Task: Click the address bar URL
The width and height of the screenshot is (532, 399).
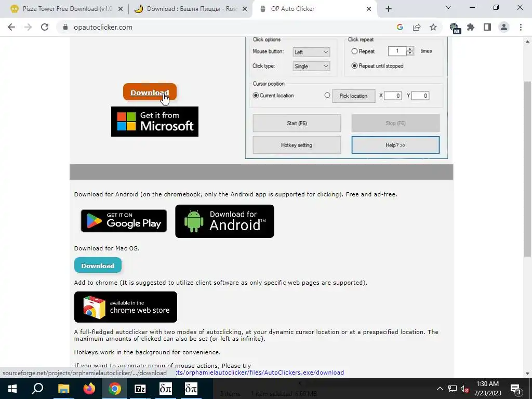Action: [103, 27]
